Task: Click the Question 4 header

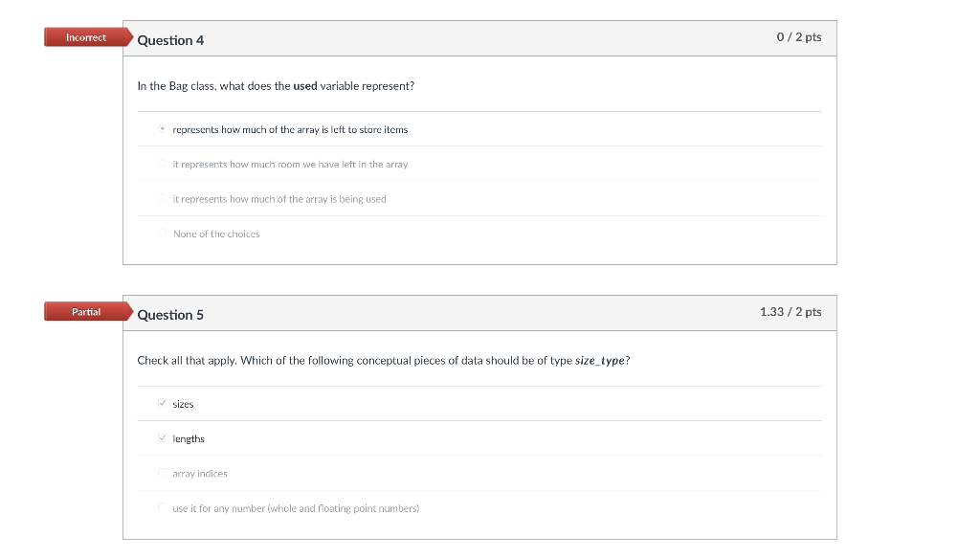Action: (170, 40)
